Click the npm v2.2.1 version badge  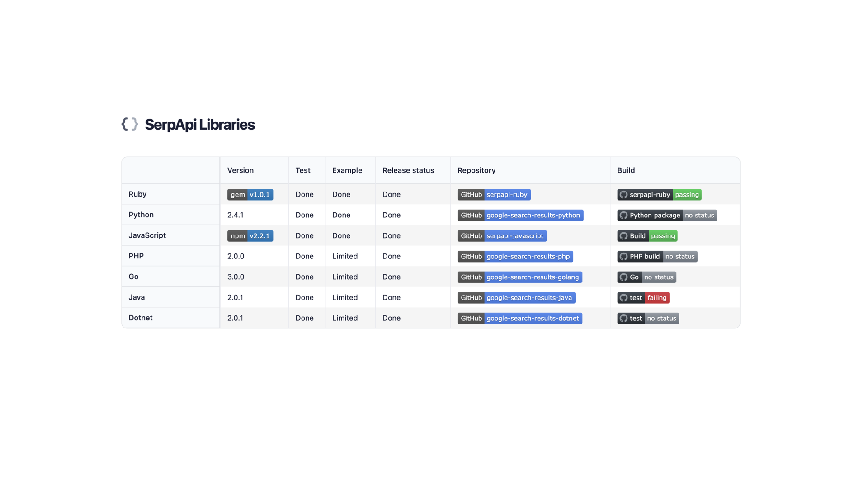(x=250, y=235)
